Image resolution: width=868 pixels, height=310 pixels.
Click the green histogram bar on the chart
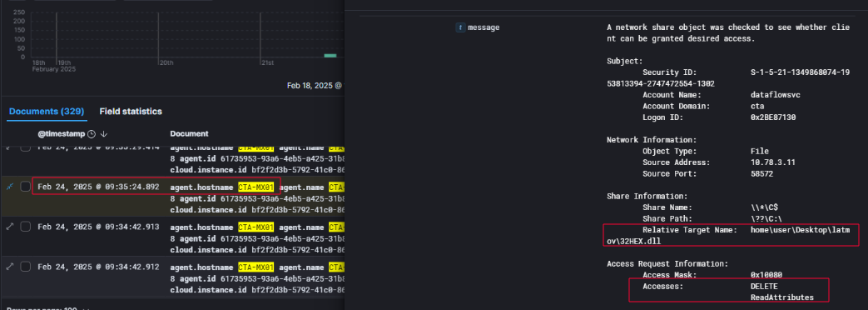(x=330, y=56)
